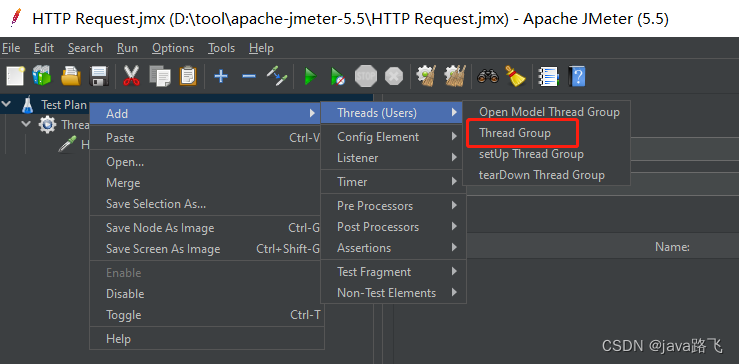Expand the Timer submenu
This screenshot has height=364, width=739.
pyautogui.click(x=393, y=182)
